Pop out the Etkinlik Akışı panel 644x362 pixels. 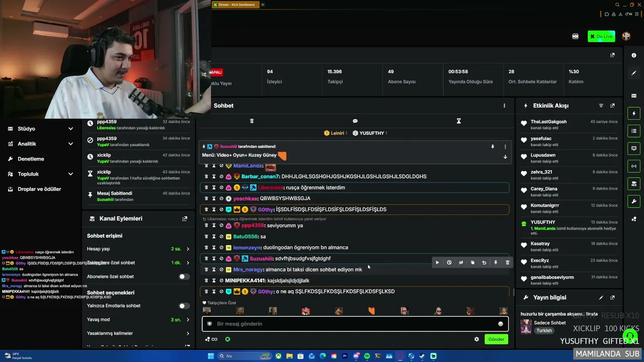pyautogui.click(x=612, y=106)
